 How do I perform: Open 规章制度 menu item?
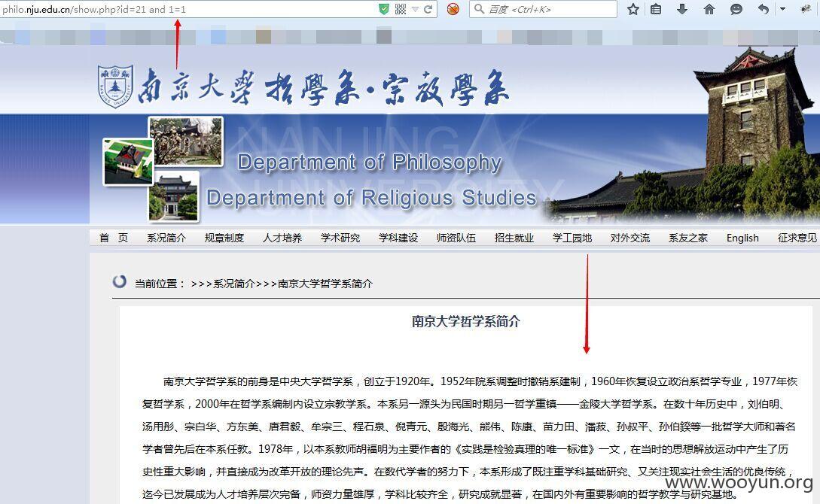(x=224, y=238)
